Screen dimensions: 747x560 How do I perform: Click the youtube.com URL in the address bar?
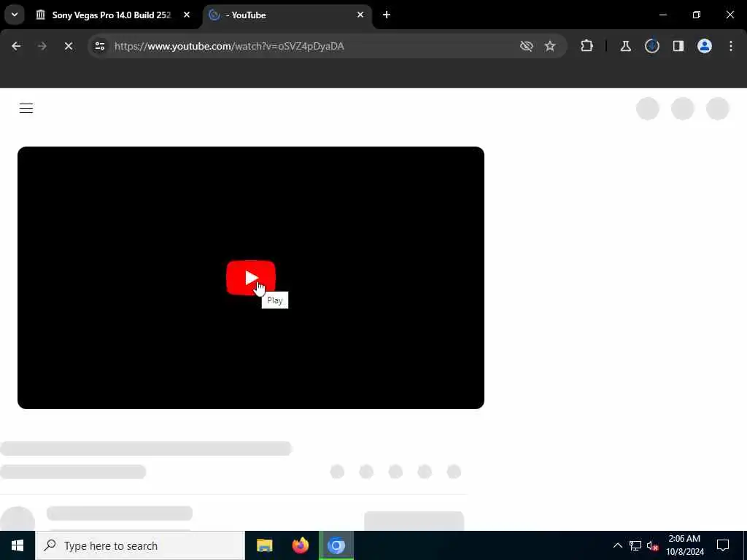(x=229, y=46)
